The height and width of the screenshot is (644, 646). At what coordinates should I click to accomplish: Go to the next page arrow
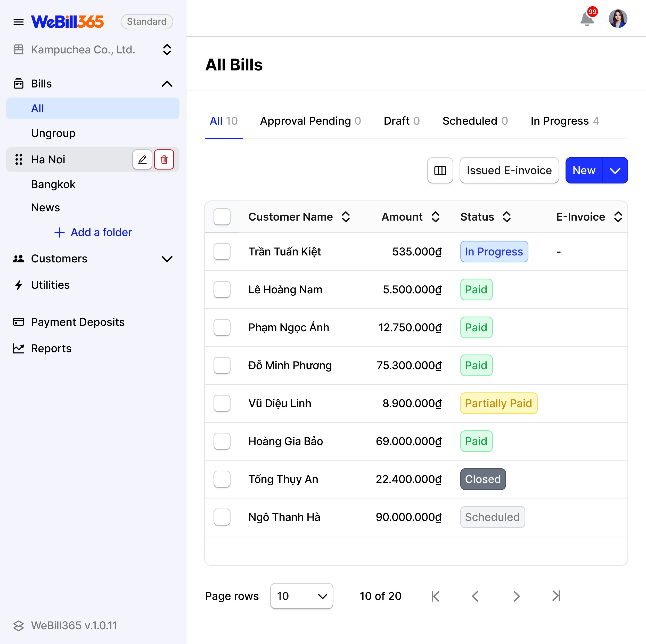pos(516,596)
